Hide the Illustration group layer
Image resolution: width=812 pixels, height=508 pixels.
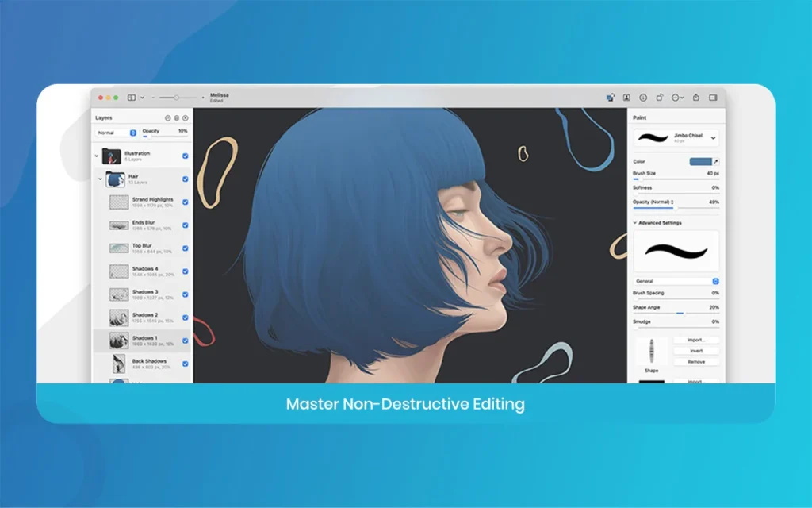pos(186,156)
